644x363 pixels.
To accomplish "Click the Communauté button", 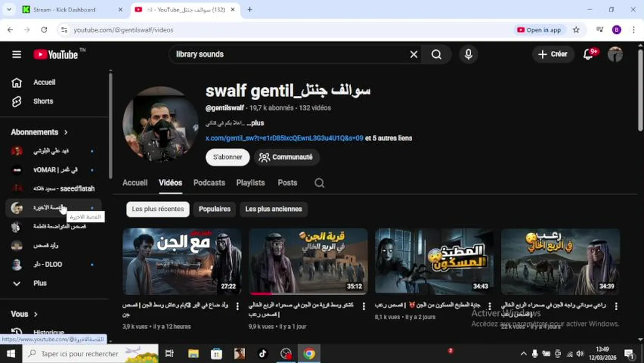I will pyautogui.click(x=286, y=157).
